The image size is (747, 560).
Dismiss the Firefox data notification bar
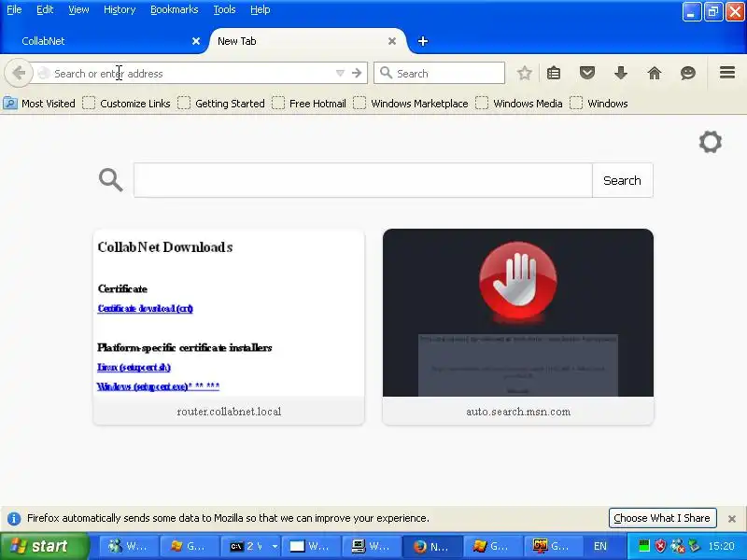[732, 519]
